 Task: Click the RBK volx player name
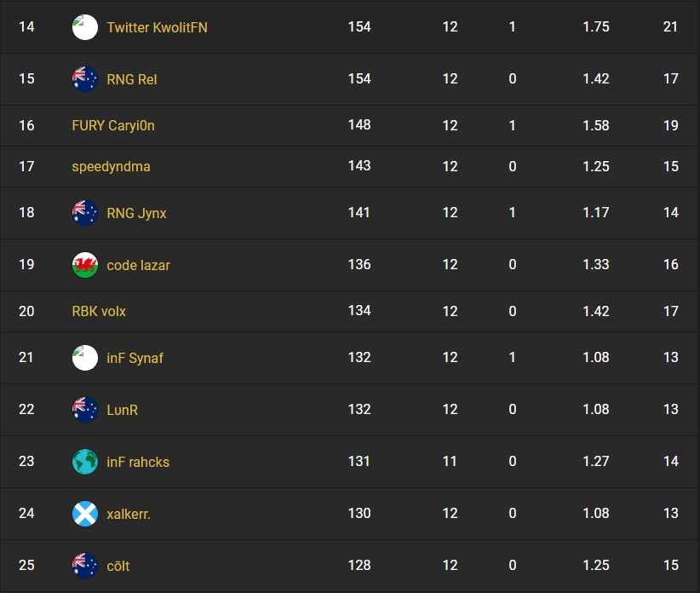point(97,311)
